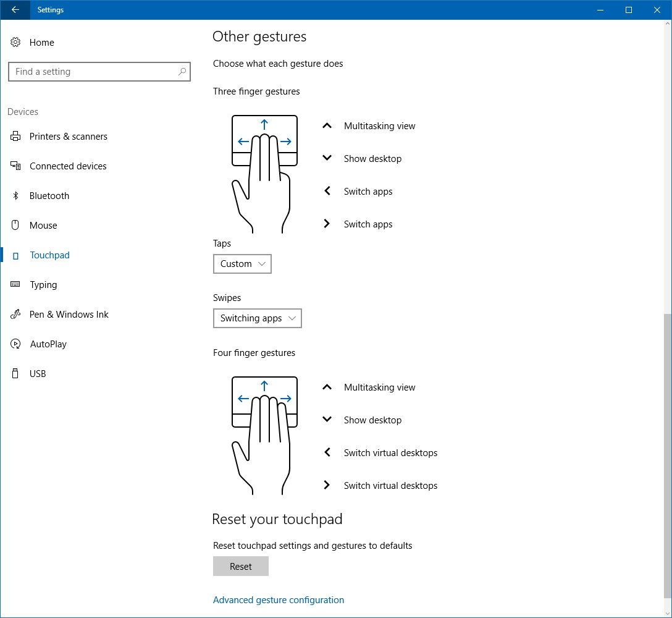672x618 pixels.
Task: Open the Taps dropdown set to Custom
Action: pyautogui.click(x=241, y=264)
